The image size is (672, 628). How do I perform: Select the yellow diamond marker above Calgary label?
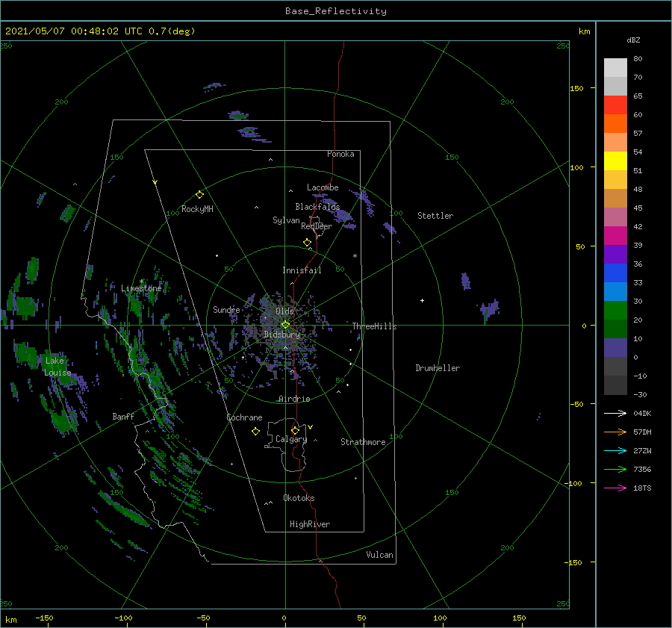pos(295,430)
